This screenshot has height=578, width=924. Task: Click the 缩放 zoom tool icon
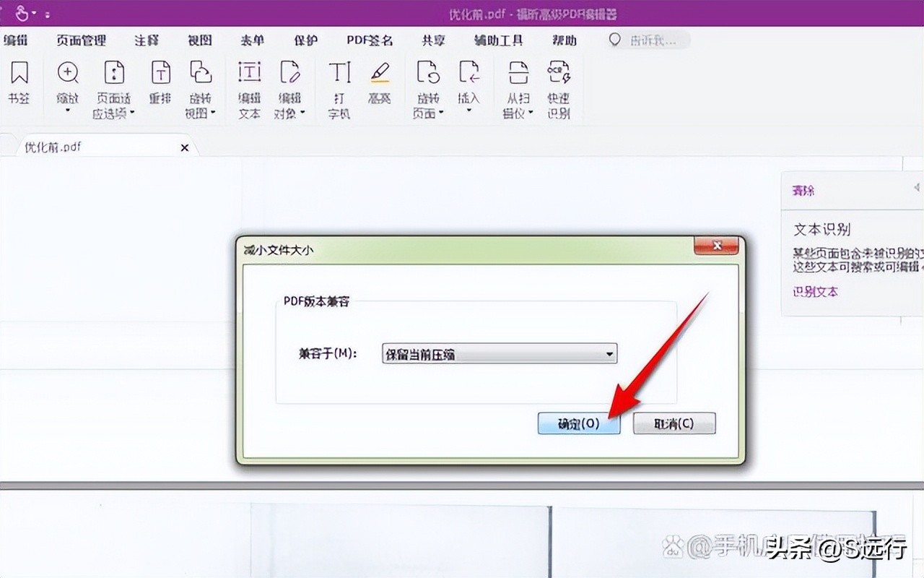click(x=67, y=76)
